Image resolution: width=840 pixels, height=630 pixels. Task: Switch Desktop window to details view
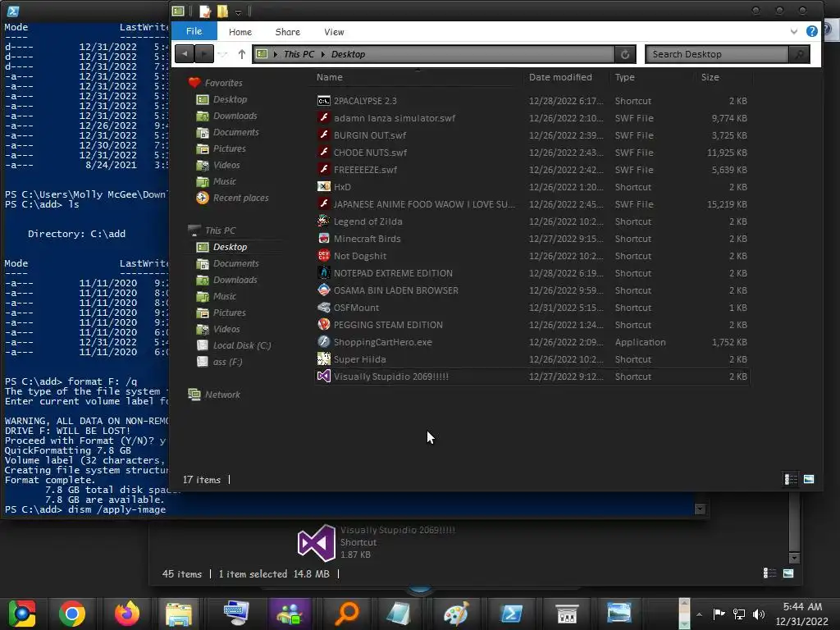point(791,479)
